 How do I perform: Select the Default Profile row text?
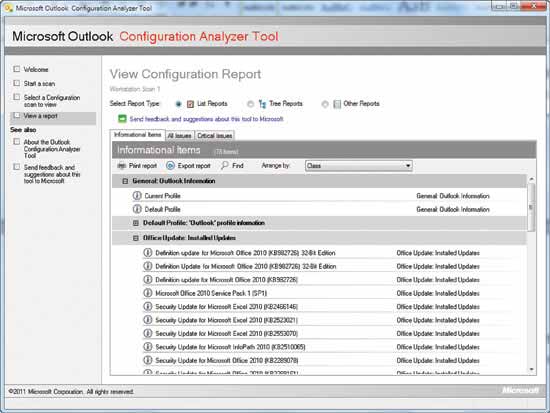162,209
